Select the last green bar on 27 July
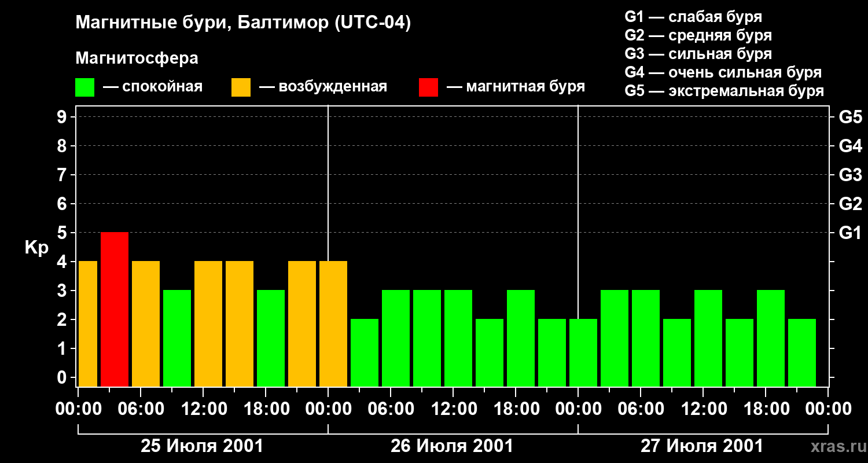The height and width of the screenshot is (463, 868). (802, 352)
